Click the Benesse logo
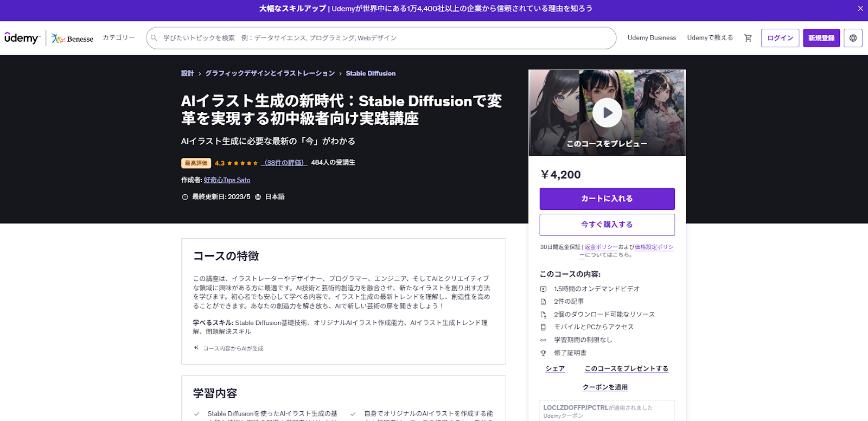 click(72, 39)
